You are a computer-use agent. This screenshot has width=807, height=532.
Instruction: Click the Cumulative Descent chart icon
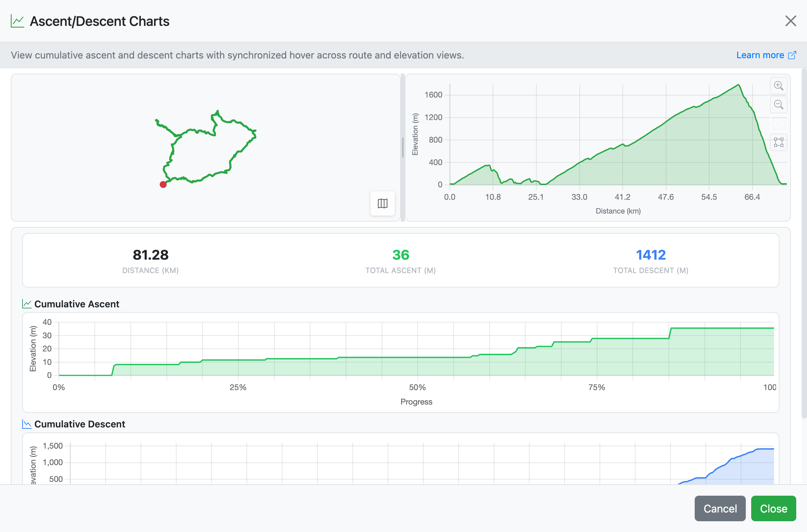(x=27, y=424)
